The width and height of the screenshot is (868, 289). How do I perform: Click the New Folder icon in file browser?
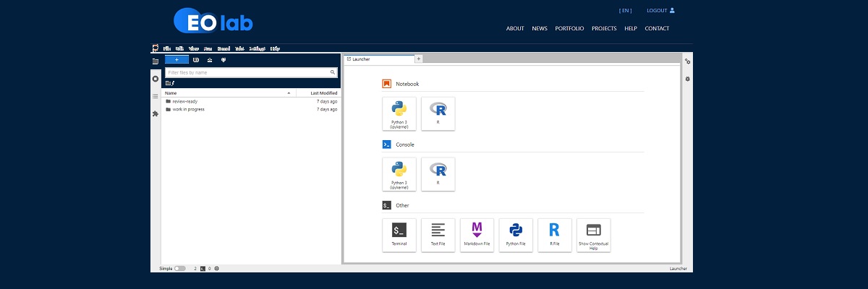pos(196,60)
